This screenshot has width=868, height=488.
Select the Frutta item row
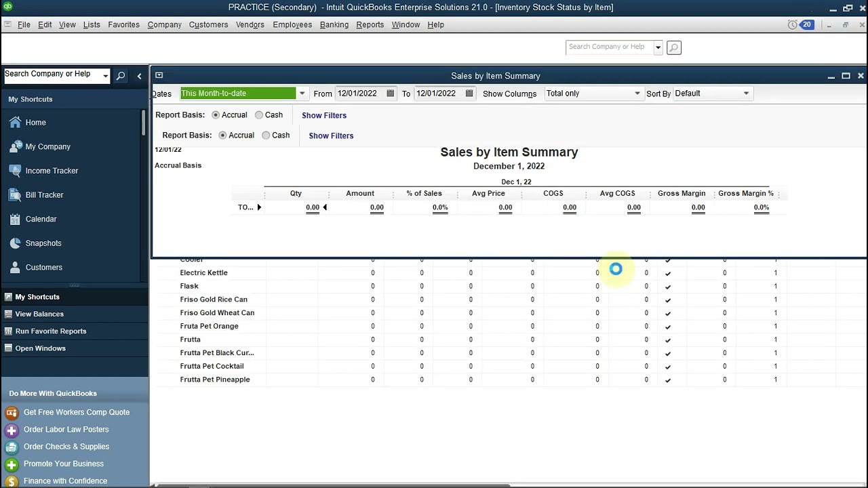click(x=190, y=340)
